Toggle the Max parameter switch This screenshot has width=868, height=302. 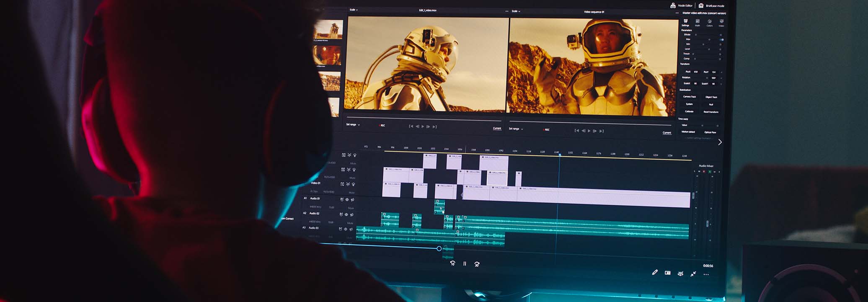[722, 39]
